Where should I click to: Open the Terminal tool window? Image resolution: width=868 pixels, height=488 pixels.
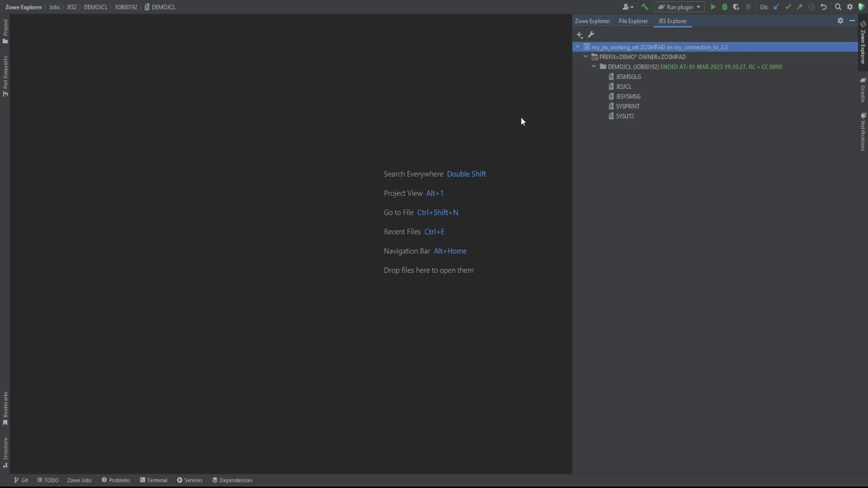(x=154, y=480)
